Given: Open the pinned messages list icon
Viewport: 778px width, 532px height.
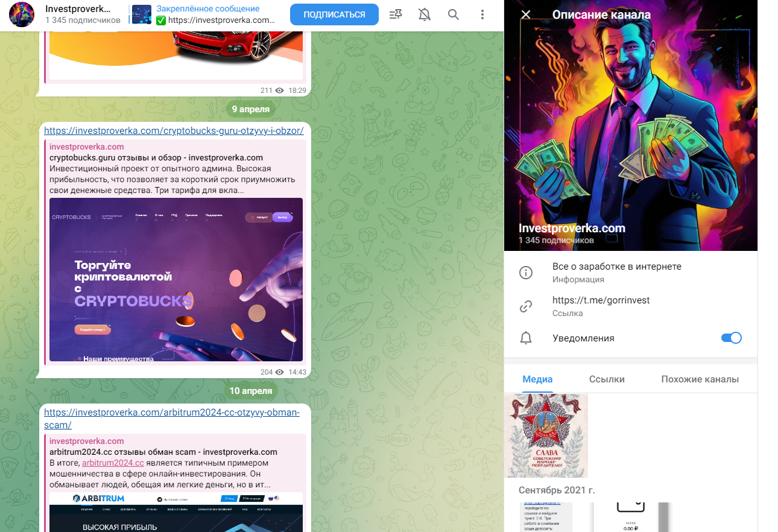Looking at the screenshot, I should click(396, 14).
